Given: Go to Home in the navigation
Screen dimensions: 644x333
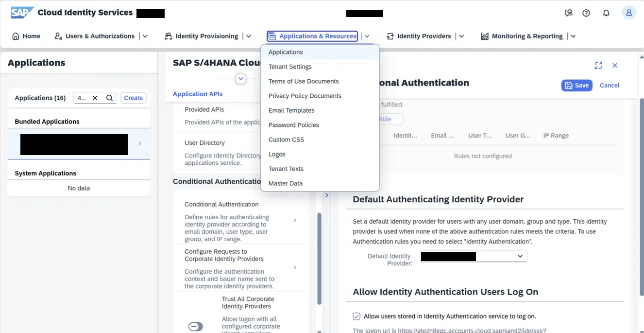Looking at the screenshot, I should (26, 36).
